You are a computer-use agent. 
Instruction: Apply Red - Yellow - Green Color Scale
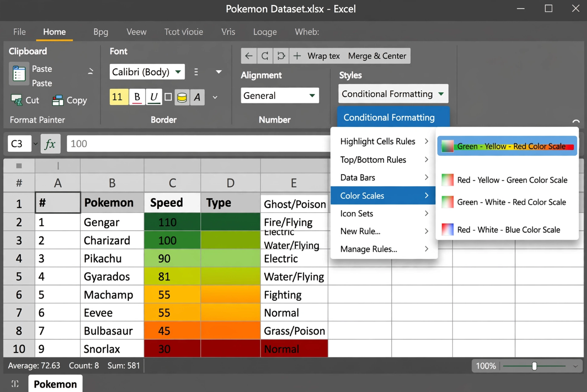(x=507, y=180)
